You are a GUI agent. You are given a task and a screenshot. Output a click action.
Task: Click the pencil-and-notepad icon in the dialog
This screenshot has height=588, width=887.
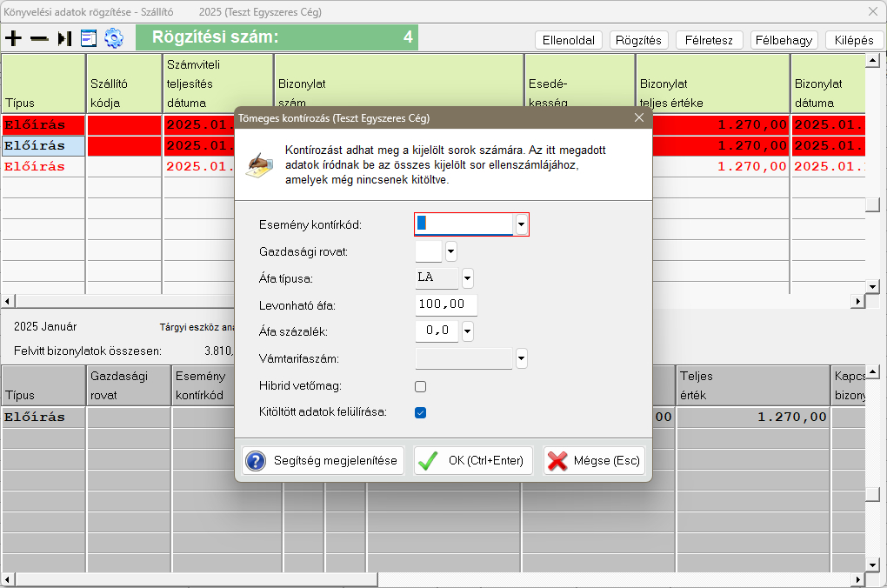tap(260, 164)
